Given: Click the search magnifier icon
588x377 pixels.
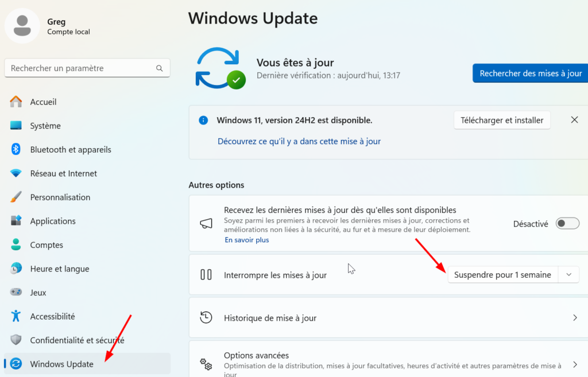Looking at the screenshot, I should tap(160, 68).
